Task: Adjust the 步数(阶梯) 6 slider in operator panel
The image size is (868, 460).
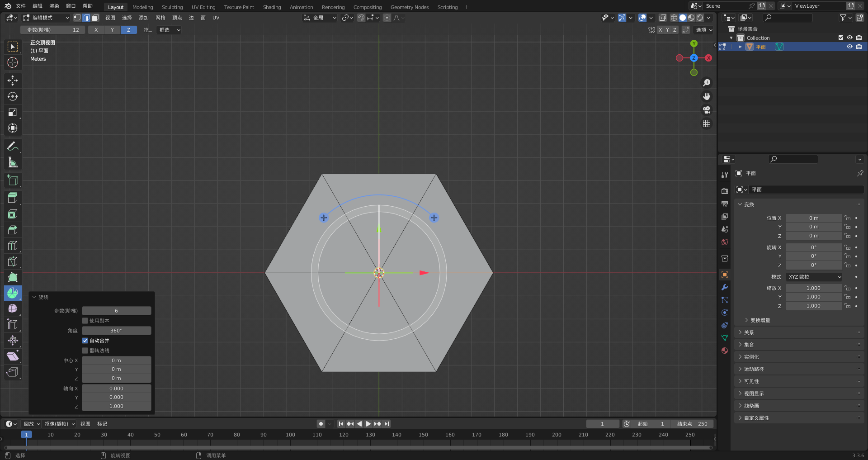Action: (x=116, y=311)
